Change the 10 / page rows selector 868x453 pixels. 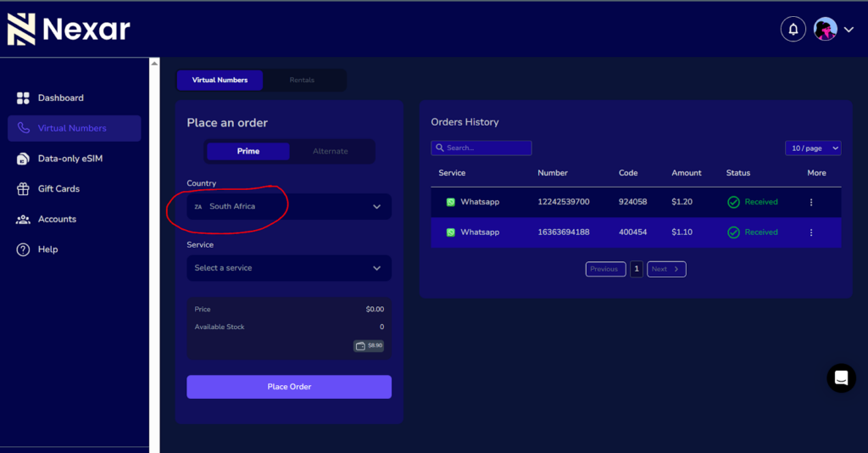[813, 148]
